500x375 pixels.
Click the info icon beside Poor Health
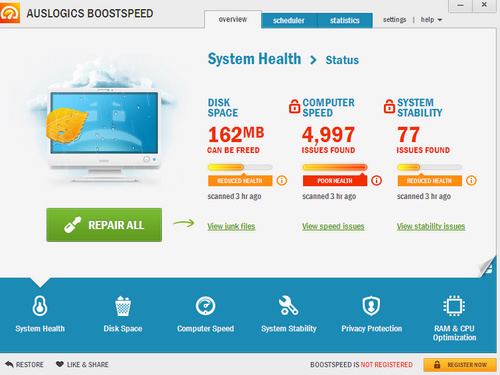coord(376,181)
